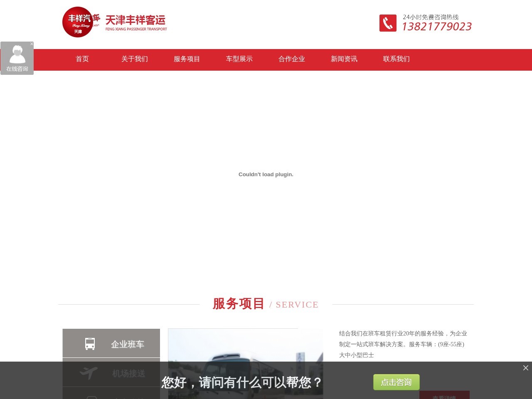Click the Fengxiang round red logo
The height and width of the screenshot is (399, 532).
coord(78,22)
